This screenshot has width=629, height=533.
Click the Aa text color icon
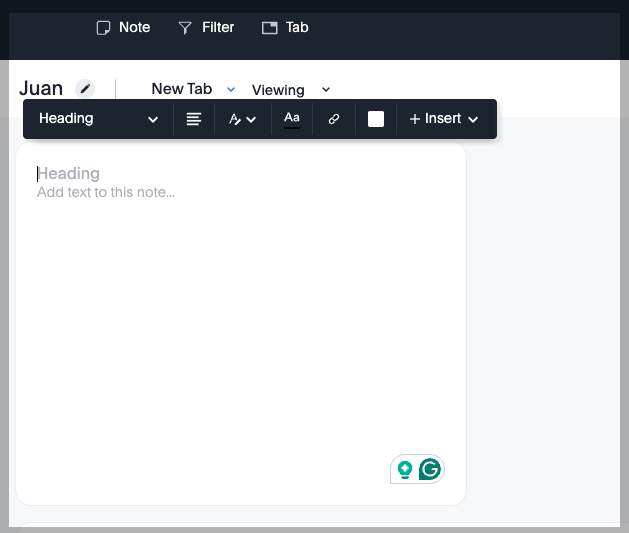292,119
